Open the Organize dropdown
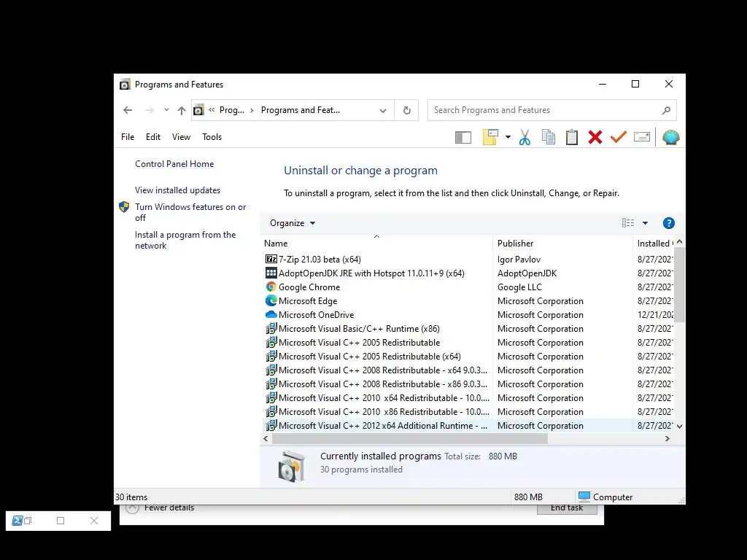This screenshot has height=560, width=747. 292,223
